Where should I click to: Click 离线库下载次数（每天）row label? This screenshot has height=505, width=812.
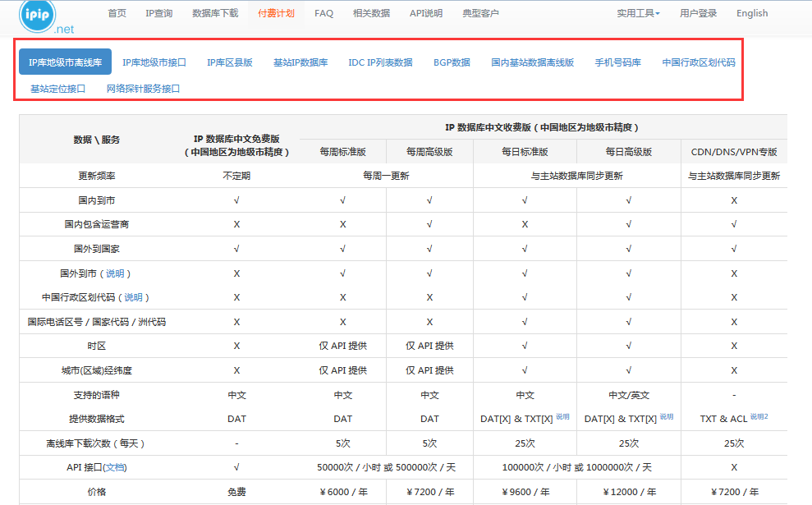pyautogui.click(x=96, y=443)
